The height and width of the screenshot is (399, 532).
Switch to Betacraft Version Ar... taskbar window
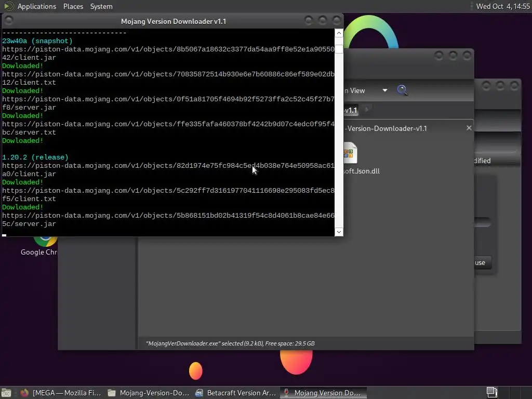[x=235, y=393]
